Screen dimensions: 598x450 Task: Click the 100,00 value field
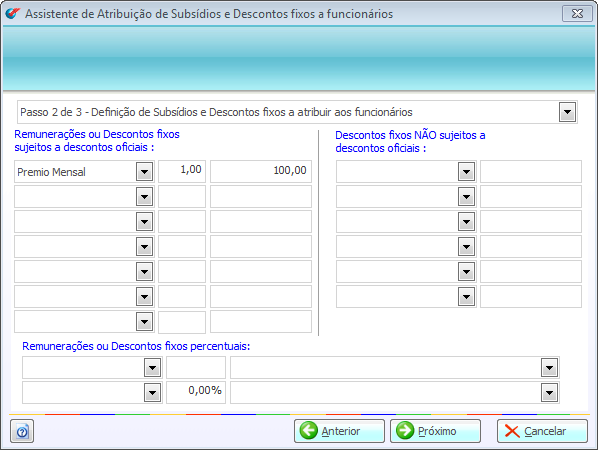(261, 171)
